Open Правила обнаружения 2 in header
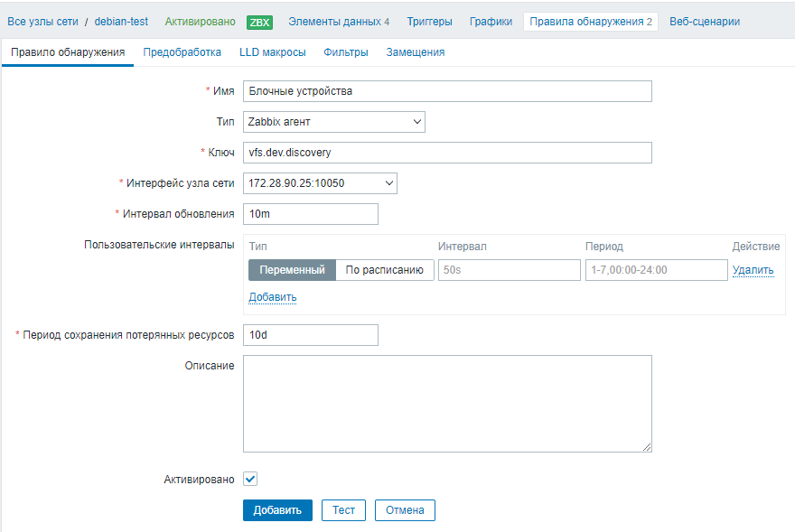Screen dimensions: 795x532 tap(591, 22)
